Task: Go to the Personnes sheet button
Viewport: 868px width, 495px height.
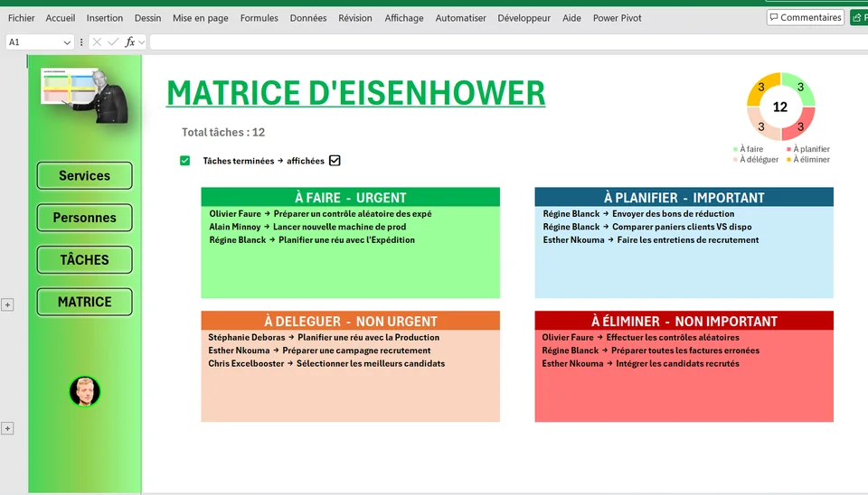Action: pos(85,218)
